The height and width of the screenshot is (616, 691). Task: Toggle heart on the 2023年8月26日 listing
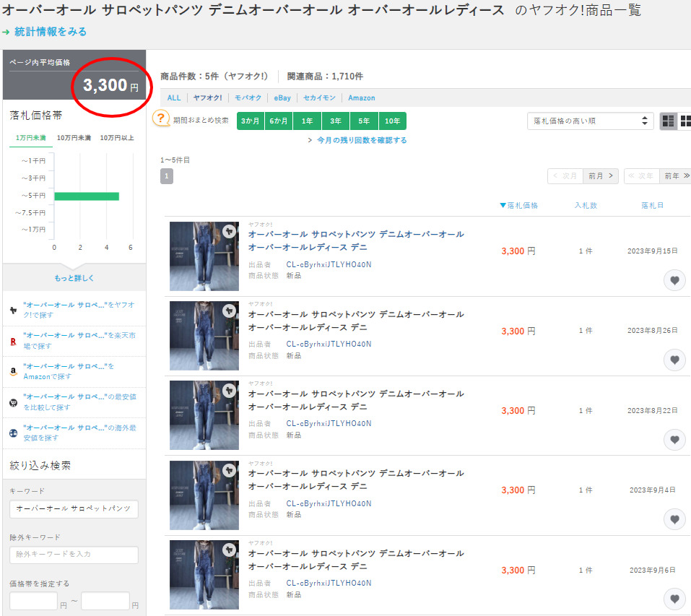pos(674,360)
